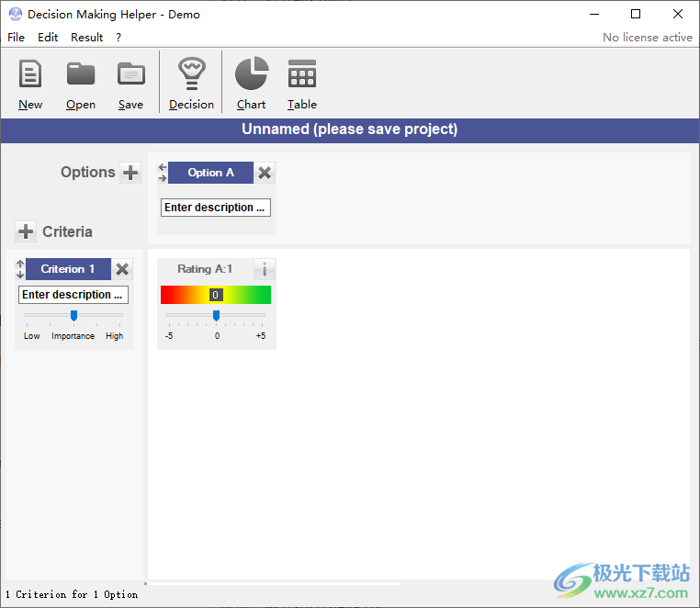The width and height of the screenshot is (700, 608).
Task: Add a new option with plus icon
Action: (x=130, y=173)
